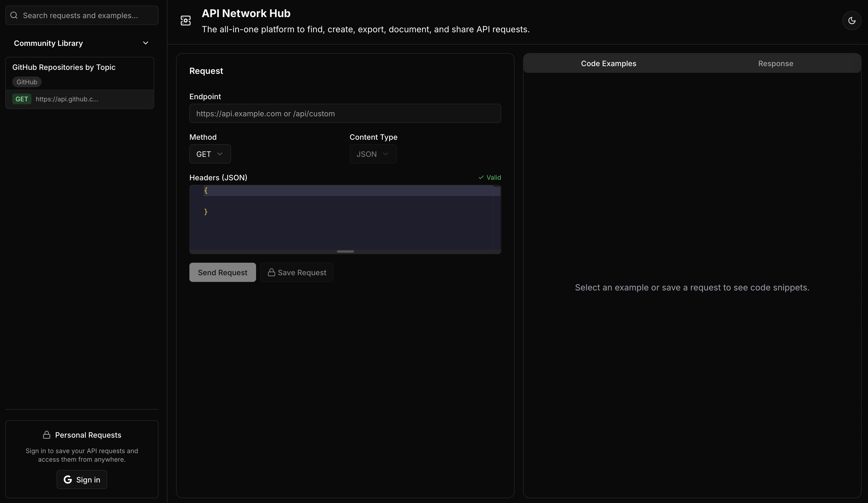Image resolution: width=868 pixels, height=503 pixels.
Task: Click the Endpoint URL input field
Action: point(345,114)
